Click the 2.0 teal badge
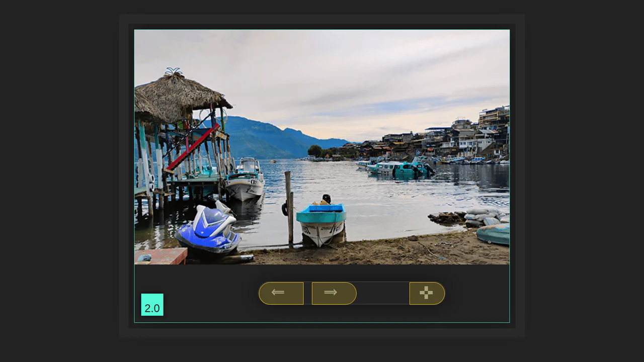644x362 pixels. tap(152, 305)
